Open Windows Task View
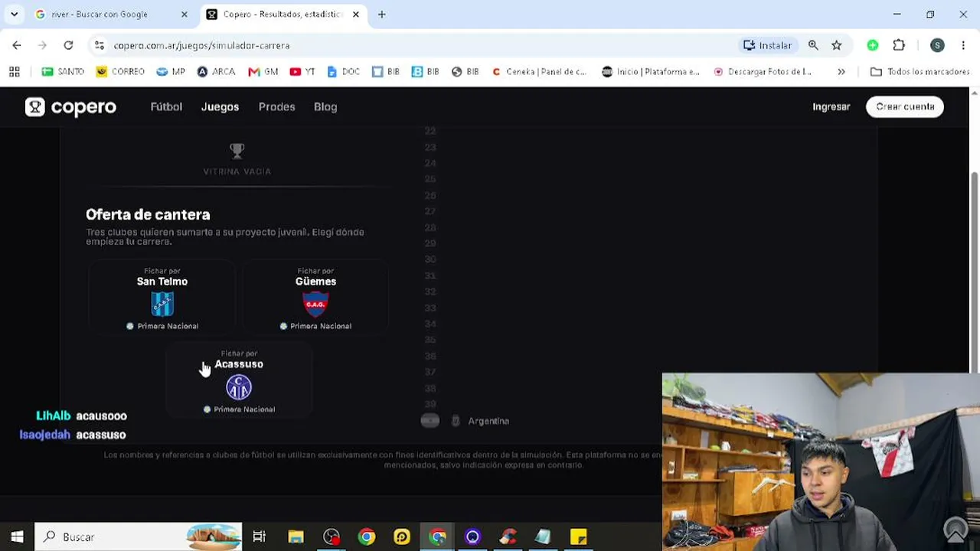Viewport: 980px width, 551px height. coord(259,536)
